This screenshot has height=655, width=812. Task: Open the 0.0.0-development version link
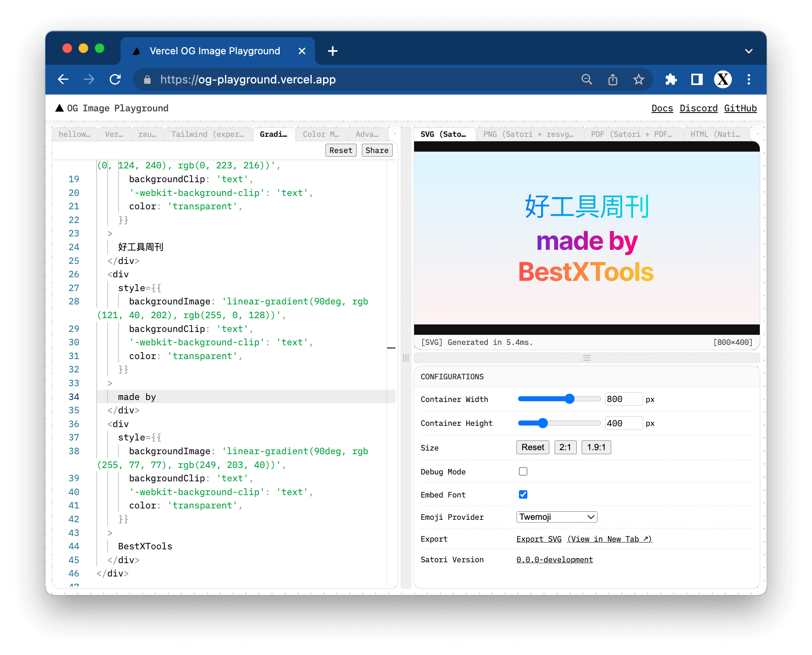pos(555,559)
